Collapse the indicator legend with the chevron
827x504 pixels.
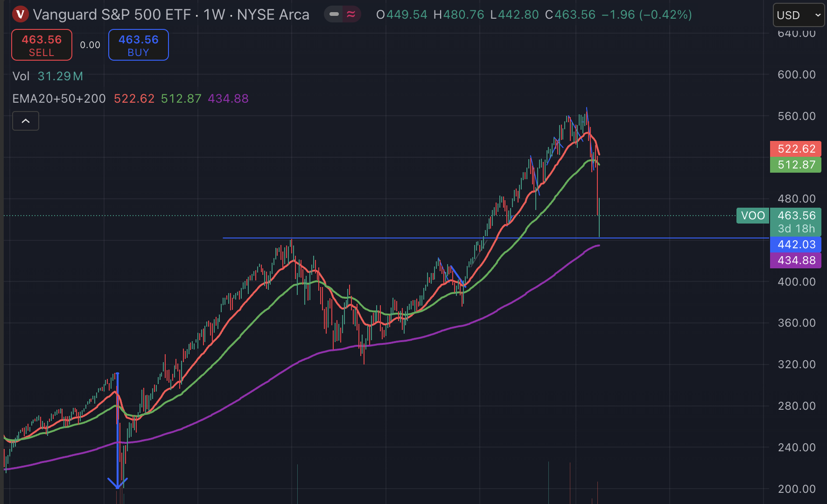(26, 121)
